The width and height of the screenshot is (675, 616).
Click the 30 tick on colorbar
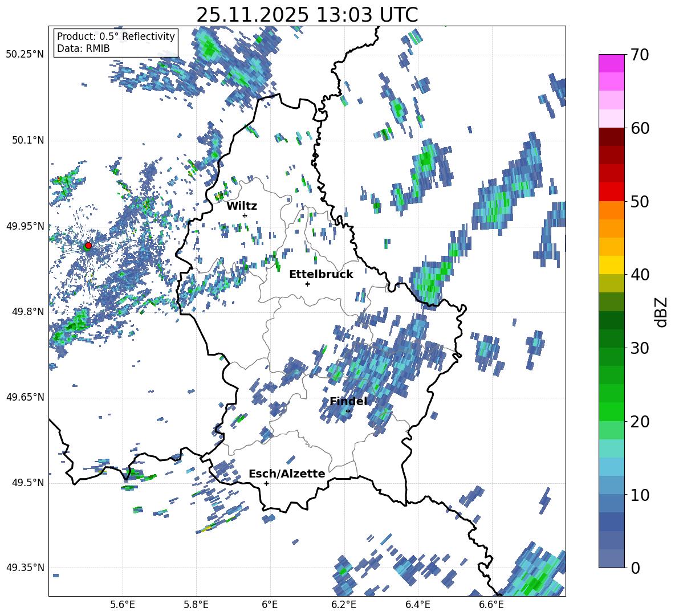tap(639, 348)
